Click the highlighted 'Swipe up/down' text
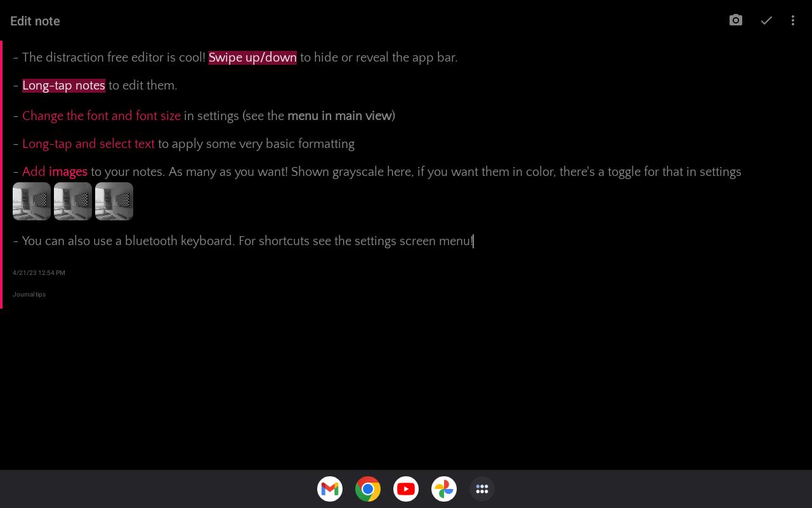Screen dimensions: 812x508 click(x=252, y=57)
